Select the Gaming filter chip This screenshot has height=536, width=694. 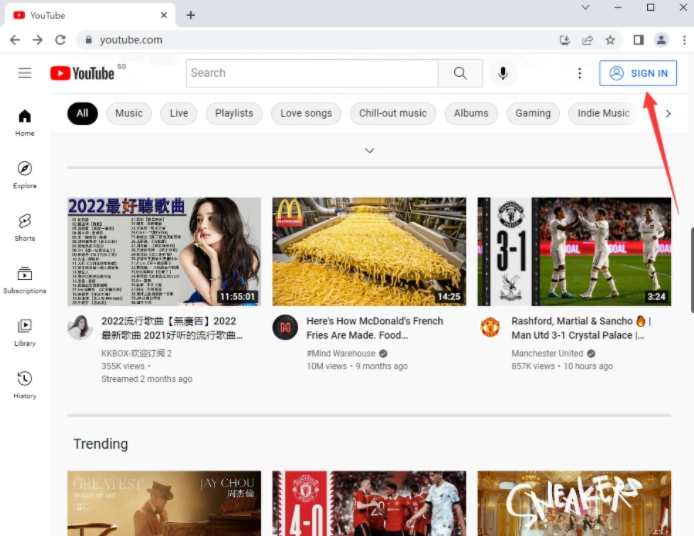pos(533,113)
